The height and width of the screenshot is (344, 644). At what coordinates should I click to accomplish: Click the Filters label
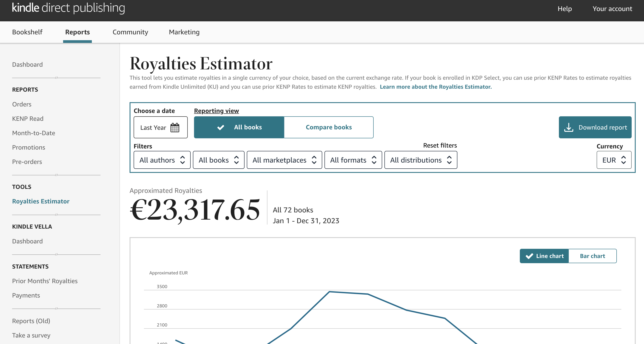pyautogui.click(x=143, y=146)
